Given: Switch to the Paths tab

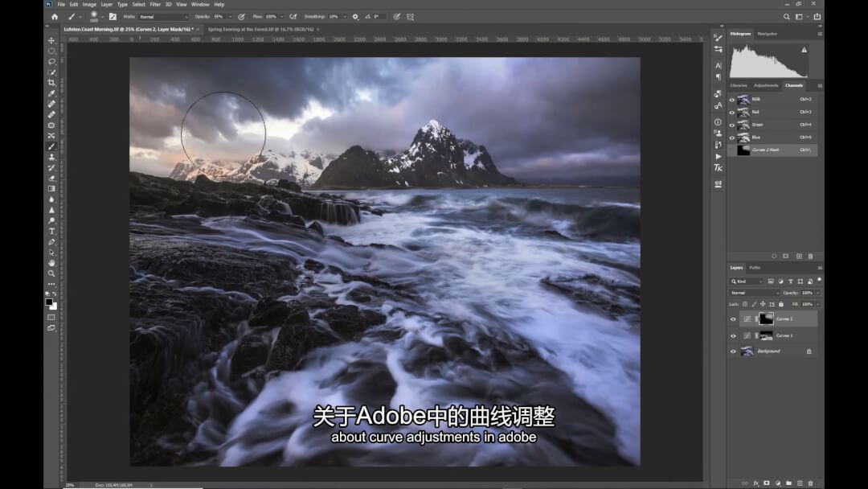Looking at the screenshot, I should (755, 268).
